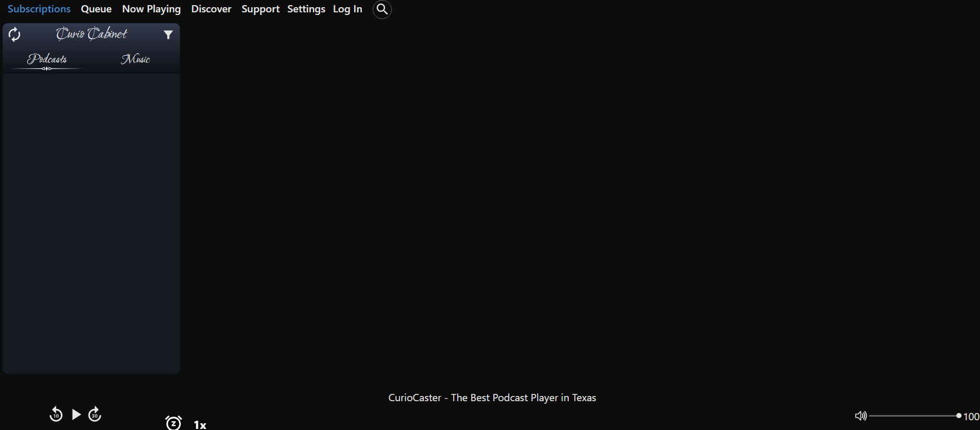Screen dimensions: 980x430
Task: Switch to the Podcasts tab
Action: point(47,59)
